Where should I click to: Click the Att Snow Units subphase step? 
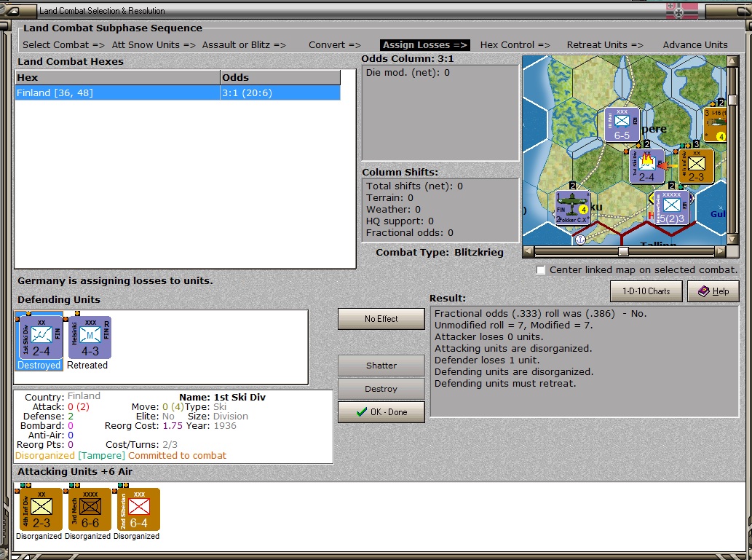point(154,44)
